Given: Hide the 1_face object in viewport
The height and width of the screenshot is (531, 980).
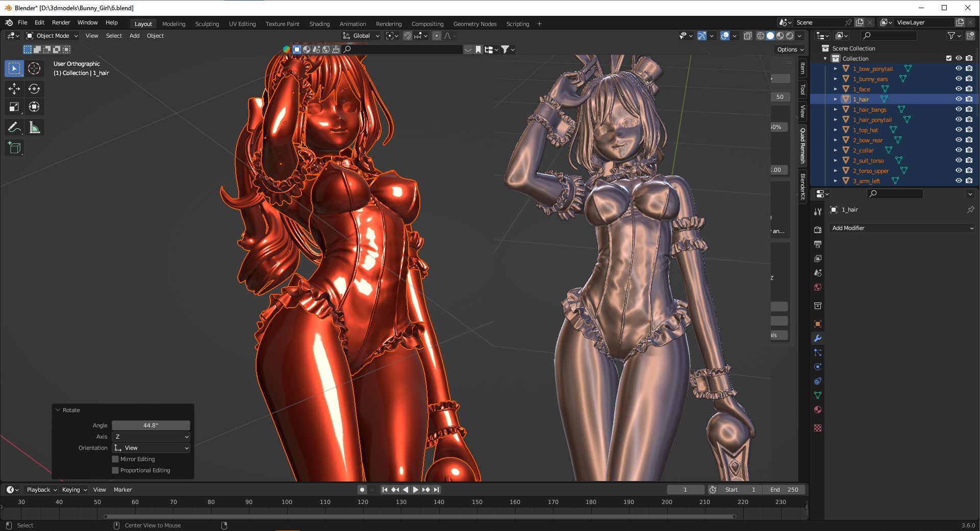Looking at the screenshot, I should pos(959,89).
